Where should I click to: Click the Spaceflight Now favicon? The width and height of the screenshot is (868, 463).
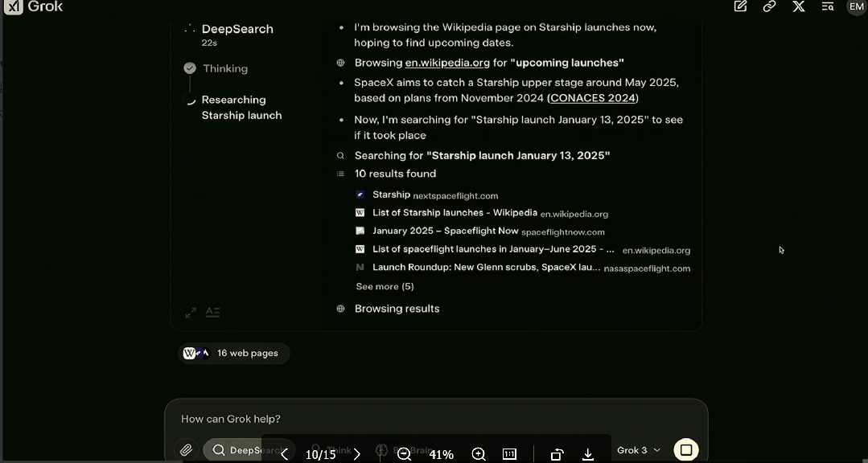pyautogui.click(x=360, y=231)
